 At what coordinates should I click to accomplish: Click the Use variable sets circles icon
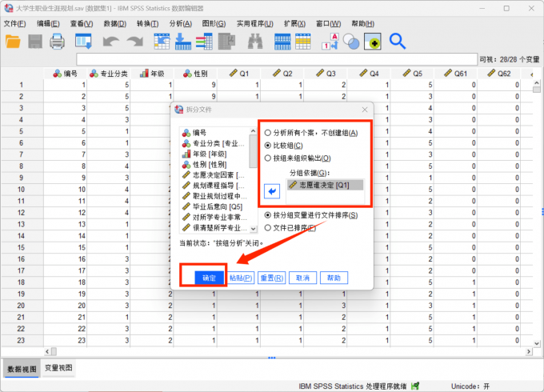[351, 42]
